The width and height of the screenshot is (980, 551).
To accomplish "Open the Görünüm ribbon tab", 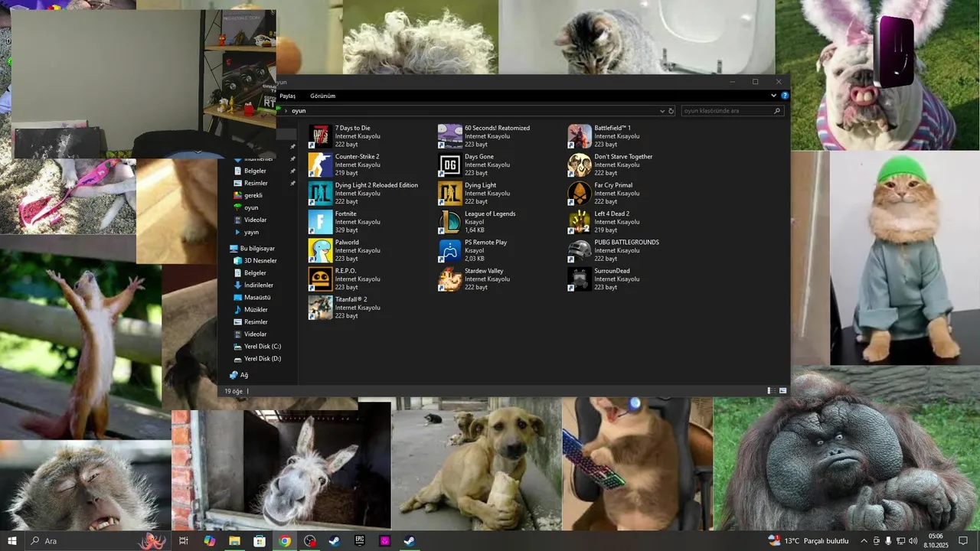I will tap(322, 96).
